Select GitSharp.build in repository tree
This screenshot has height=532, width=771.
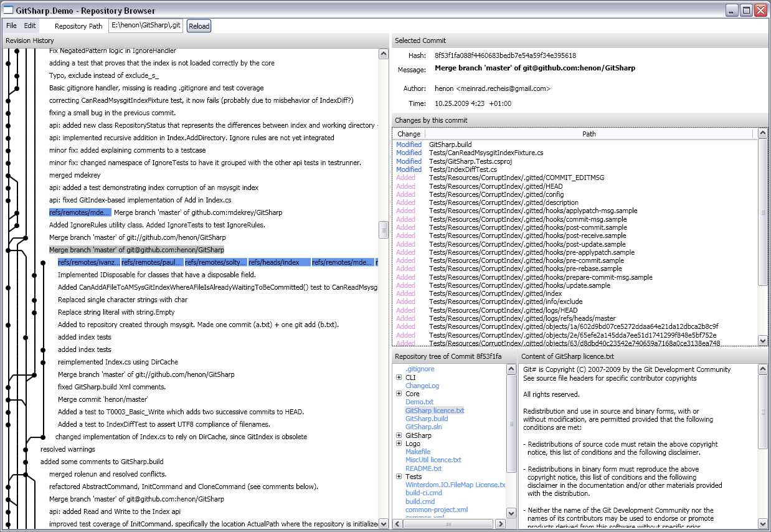point(427,419)
